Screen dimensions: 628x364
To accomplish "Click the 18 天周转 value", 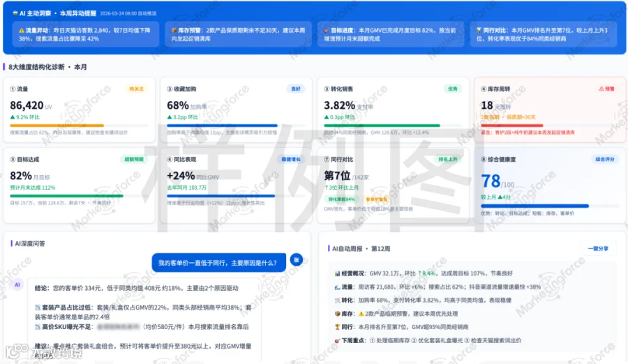I will (x=496, y=106).
